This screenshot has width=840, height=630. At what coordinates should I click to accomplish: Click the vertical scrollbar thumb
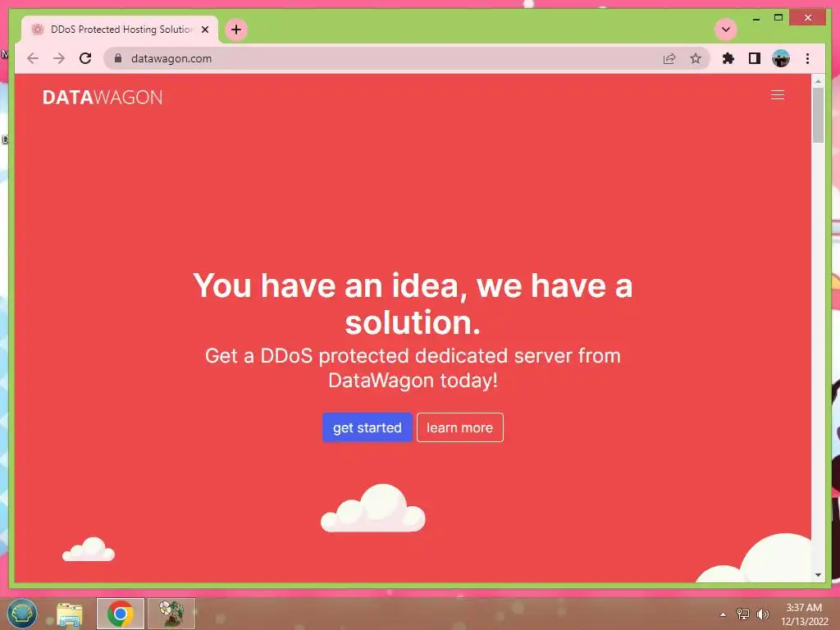click(x=818, y=115)
